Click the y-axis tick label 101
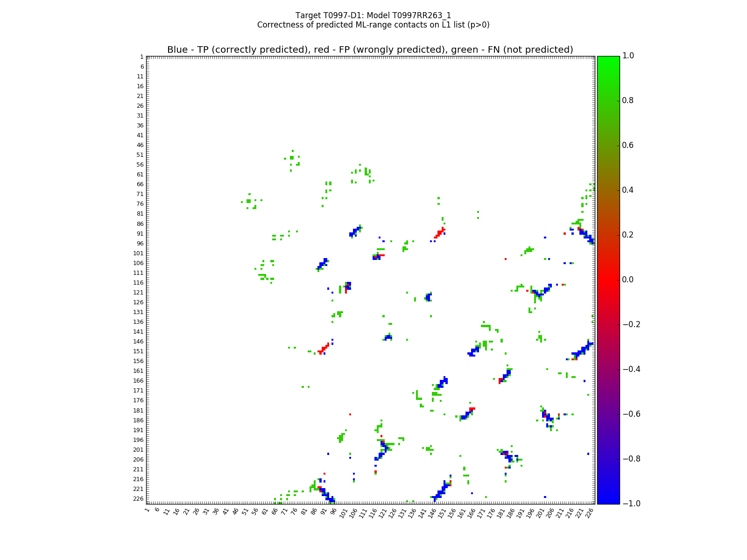 [x=138, y=253]
